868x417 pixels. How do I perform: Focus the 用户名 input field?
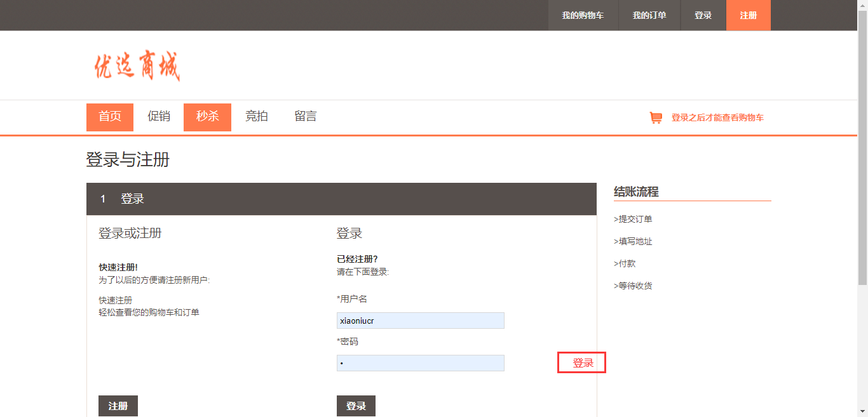click(x=420, y=321)
